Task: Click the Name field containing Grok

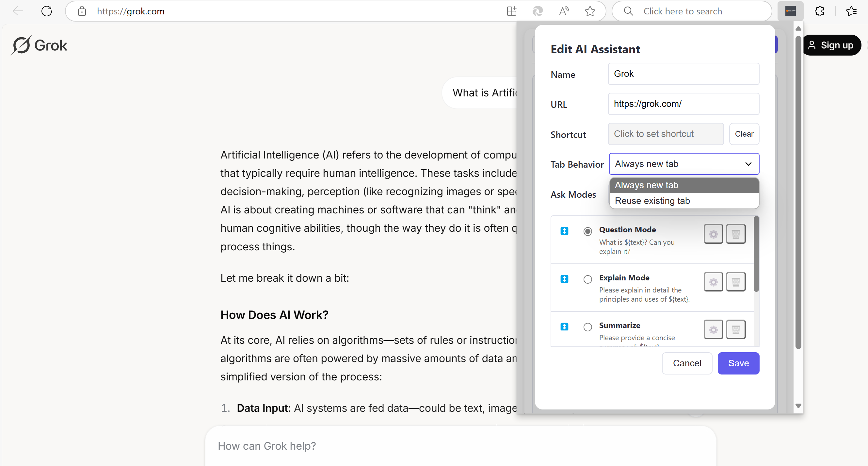Action: 683,74
